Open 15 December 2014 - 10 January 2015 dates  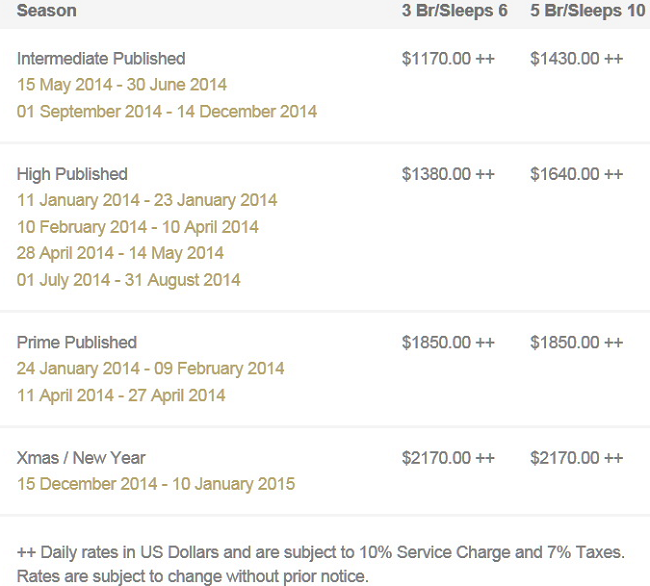[156, 484]
